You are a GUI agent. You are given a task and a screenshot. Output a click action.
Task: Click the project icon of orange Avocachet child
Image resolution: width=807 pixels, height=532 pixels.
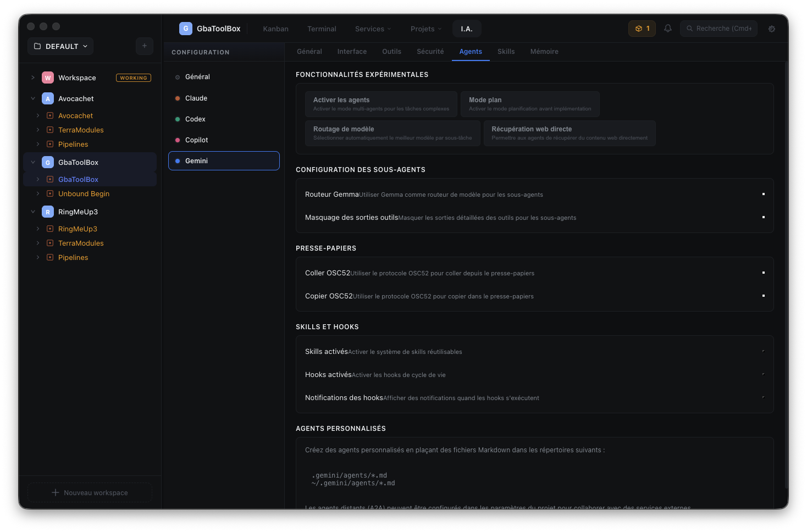click(x=50, y=116)
